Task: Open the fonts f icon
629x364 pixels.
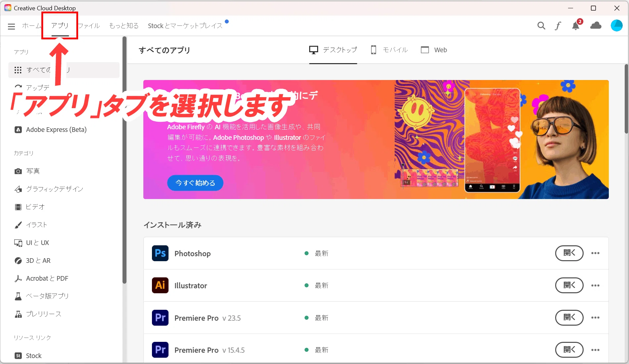Action: [558, 26]
